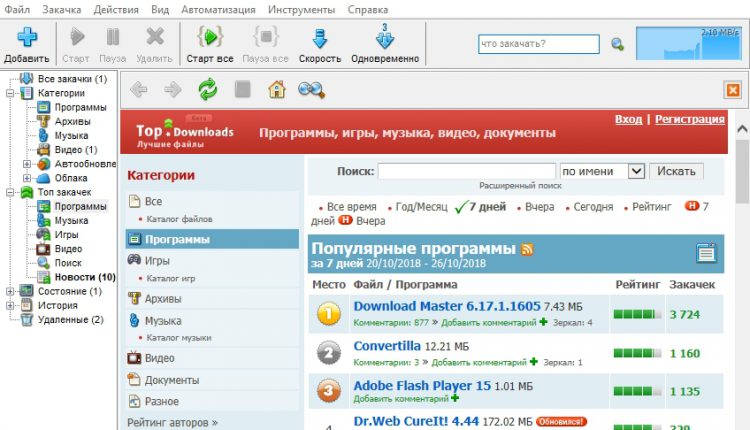Click the Пауза все toolbar icon

tap(265, 36)
